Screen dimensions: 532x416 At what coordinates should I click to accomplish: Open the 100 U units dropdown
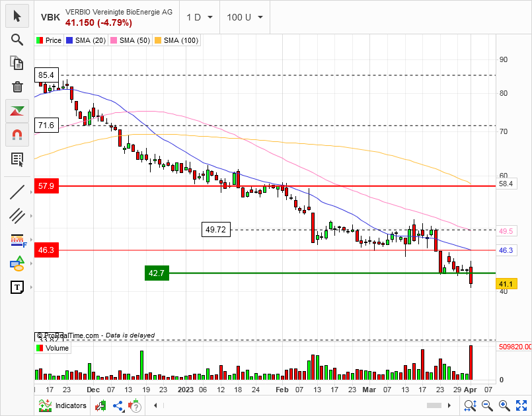pyautogui.click(x=245, y=17)
